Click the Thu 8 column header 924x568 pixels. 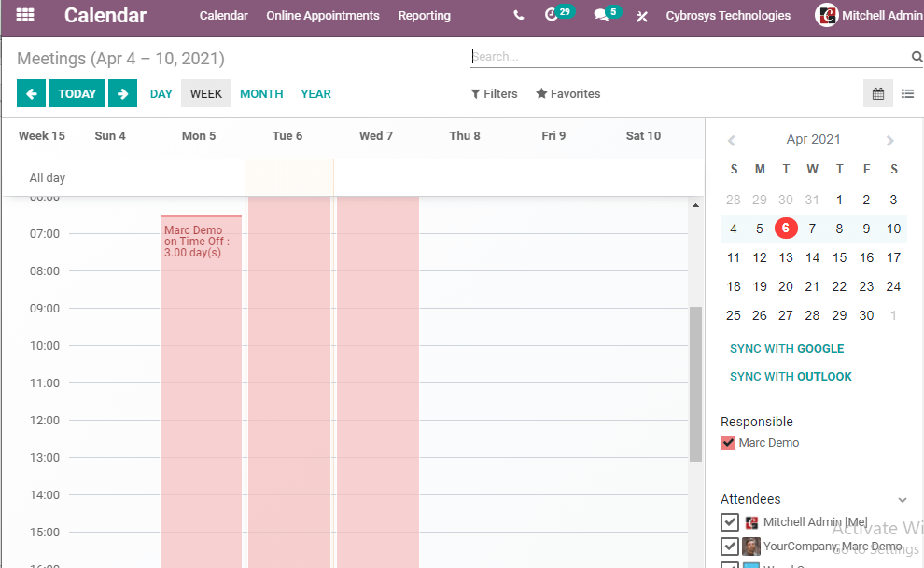[465, 136]
